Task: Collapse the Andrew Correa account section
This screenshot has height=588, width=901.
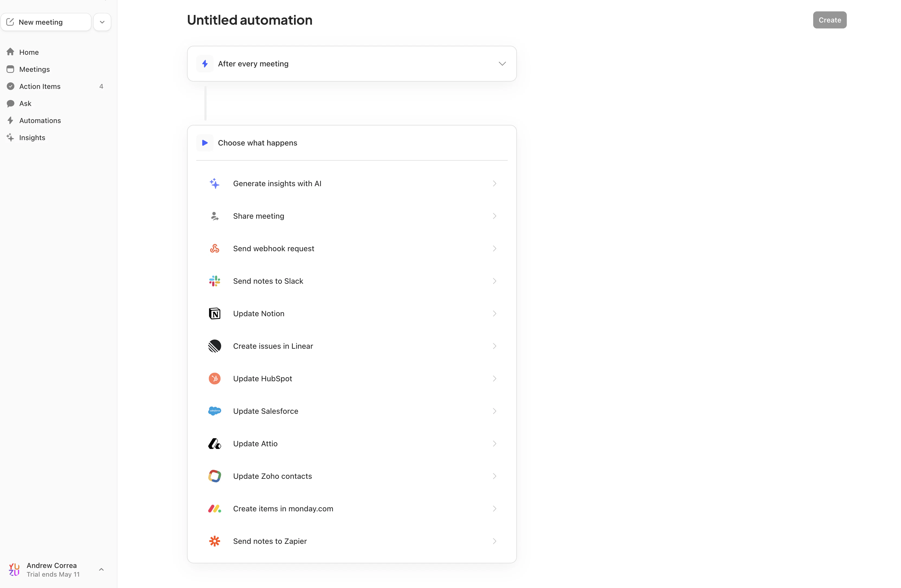Action: click(x=101, y=569)
